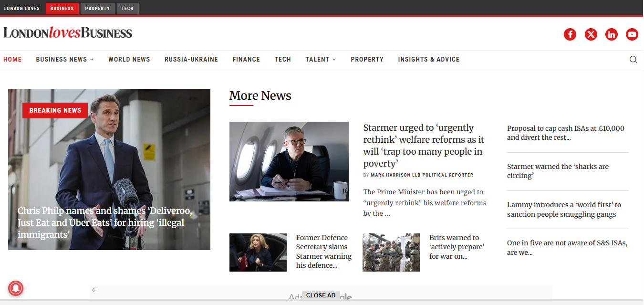The height and width of the screenshot is (305, 644).
Task: Open the YouTube social icon
Action: pos(632,34)
